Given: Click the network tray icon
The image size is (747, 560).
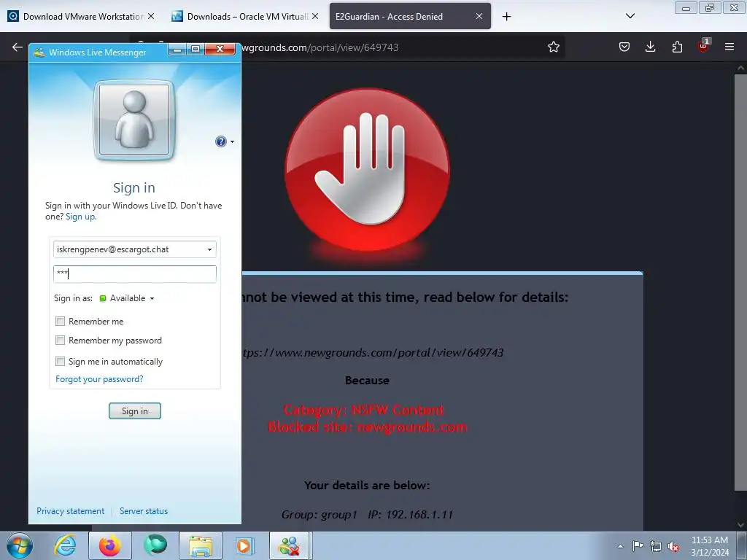Looking at the screenshot, I should [656, 546].
